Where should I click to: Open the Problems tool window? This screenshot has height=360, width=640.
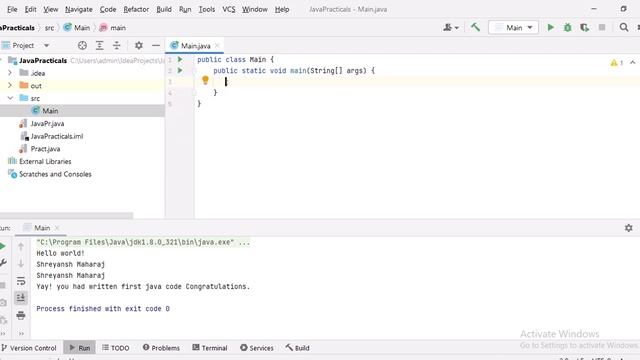pos(161,348)
